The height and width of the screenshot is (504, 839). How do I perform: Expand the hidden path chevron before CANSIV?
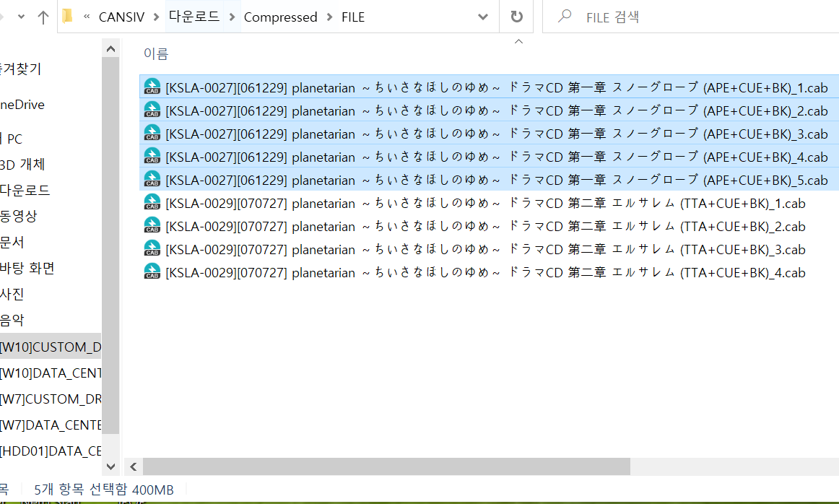tap(87, 17)
